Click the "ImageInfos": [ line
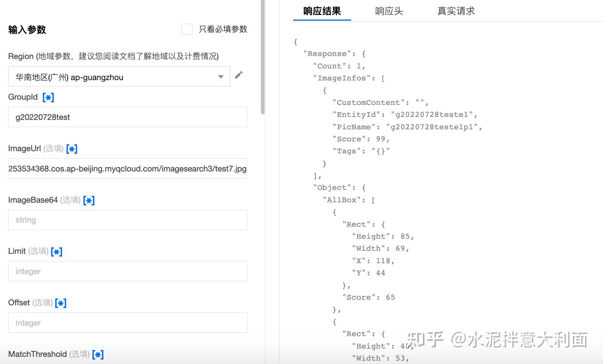The height and width of the screenshot is (364, 603). [x=349, y=78]
